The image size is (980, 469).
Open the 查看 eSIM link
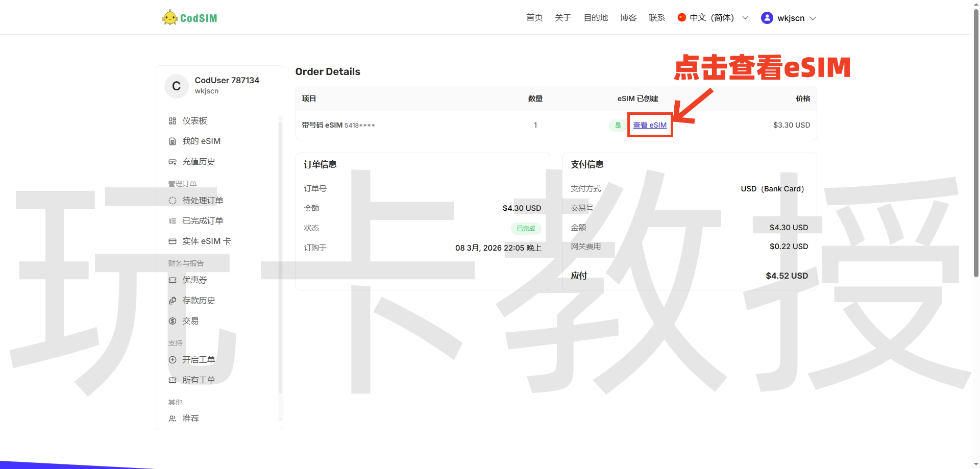point(649,125)
